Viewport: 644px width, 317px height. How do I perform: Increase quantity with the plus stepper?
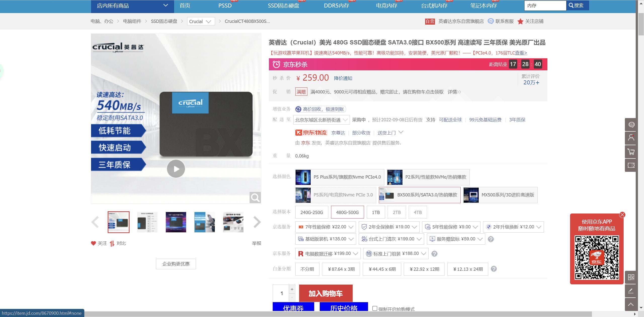coord(292,289)
